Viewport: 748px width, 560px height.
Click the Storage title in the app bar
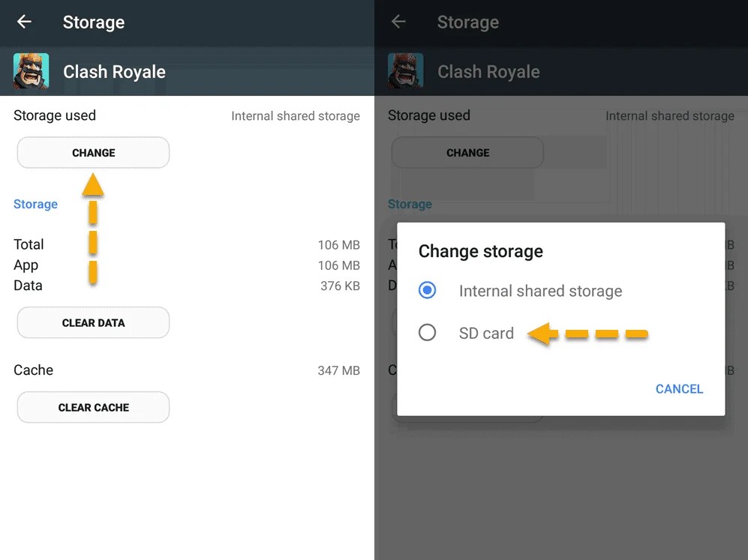coord(93,22)
